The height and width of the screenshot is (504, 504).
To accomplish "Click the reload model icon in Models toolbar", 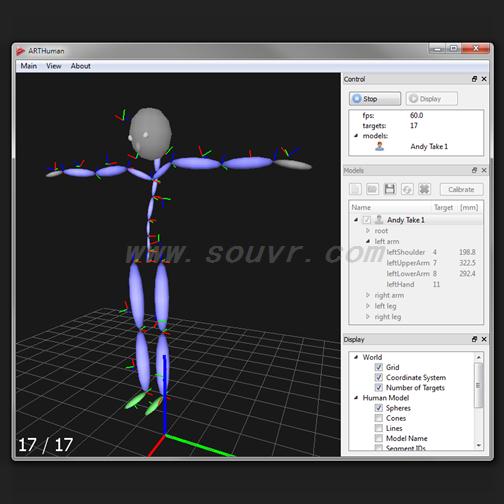I will [x=407, y=189].
